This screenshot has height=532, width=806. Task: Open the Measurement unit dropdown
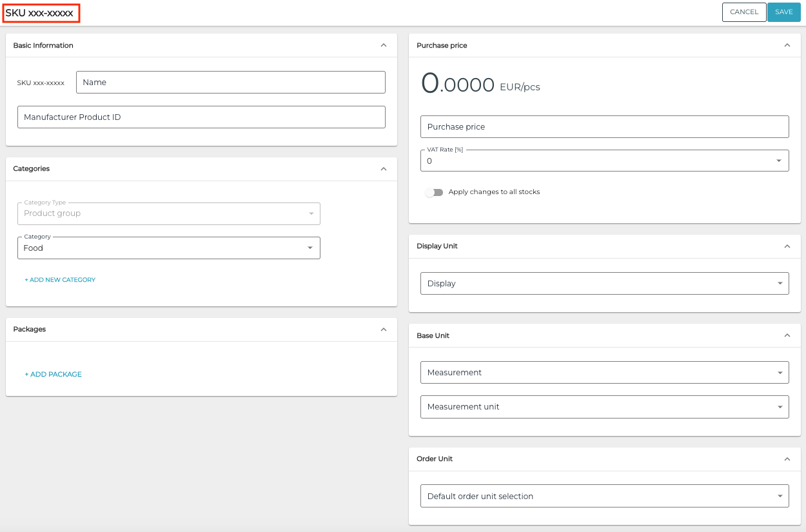click(x=604, y=407)
